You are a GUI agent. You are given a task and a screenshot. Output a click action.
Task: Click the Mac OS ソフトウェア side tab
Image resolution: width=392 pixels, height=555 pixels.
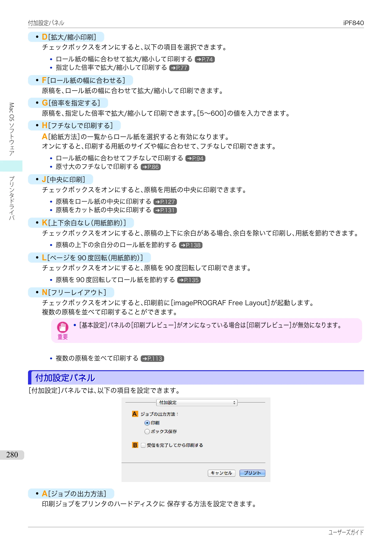(12, 129)
